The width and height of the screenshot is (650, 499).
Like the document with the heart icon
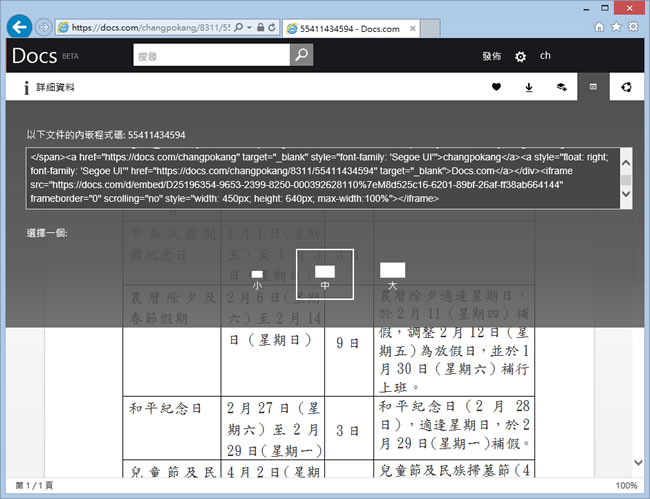point(496,87)
